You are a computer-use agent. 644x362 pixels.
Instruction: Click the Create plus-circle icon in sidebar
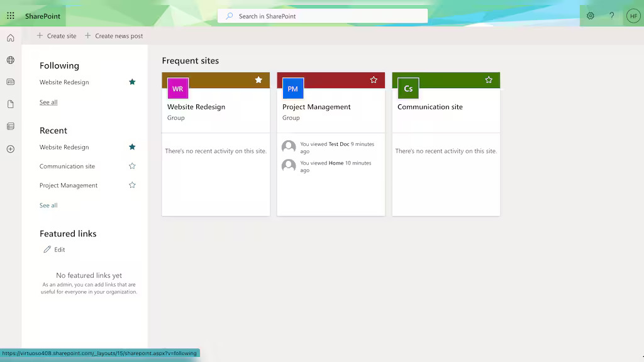11,149
